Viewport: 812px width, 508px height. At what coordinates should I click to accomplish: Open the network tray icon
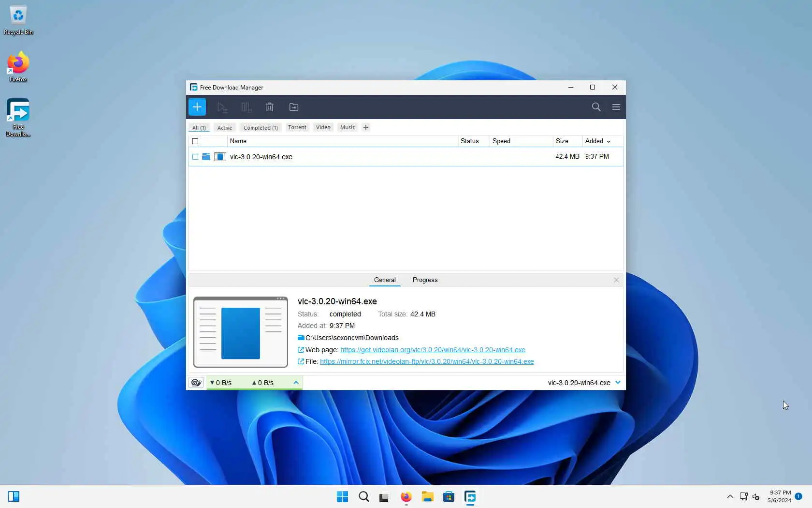743,497
